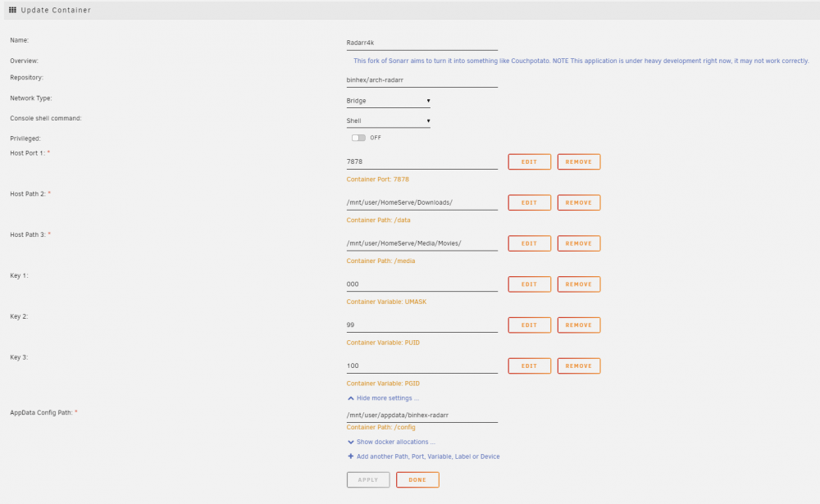Remove Key 3 PGID variable
Image resolution: width=820 pixels, height=504 pixels.
point(578,366)
